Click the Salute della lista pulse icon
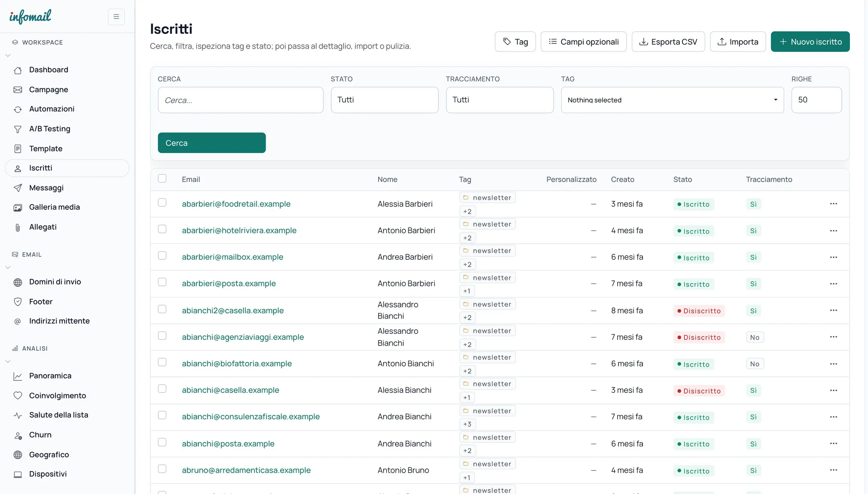The height and width of the screenshot is (494, 868). point(18,415)
